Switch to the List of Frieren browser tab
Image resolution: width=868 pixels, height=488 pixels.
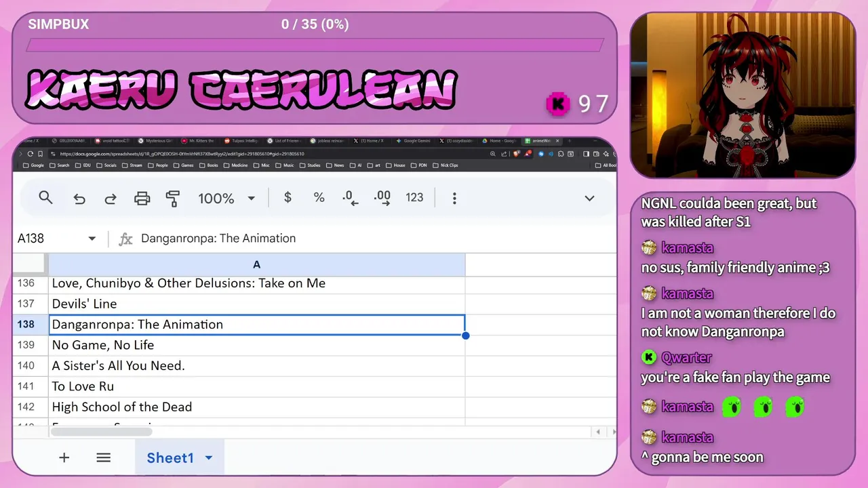pyautogui.click(x=288, y=141)
